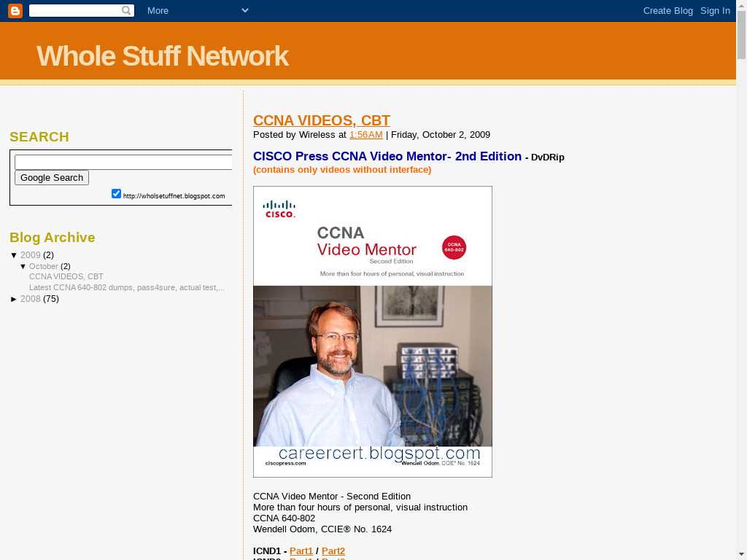Open CCNA VIDEOS, CBT archive entry

pos(66,276)
